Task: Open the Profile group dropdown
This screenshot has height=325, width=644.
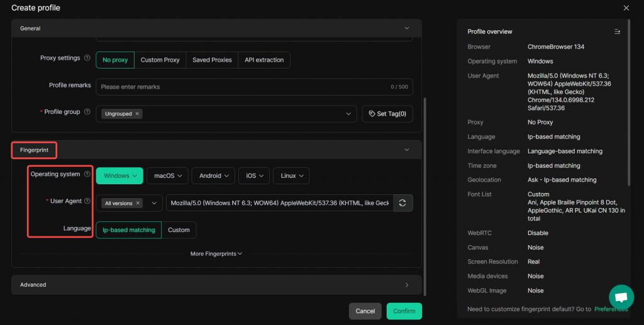Action: (x=349, y=114)
